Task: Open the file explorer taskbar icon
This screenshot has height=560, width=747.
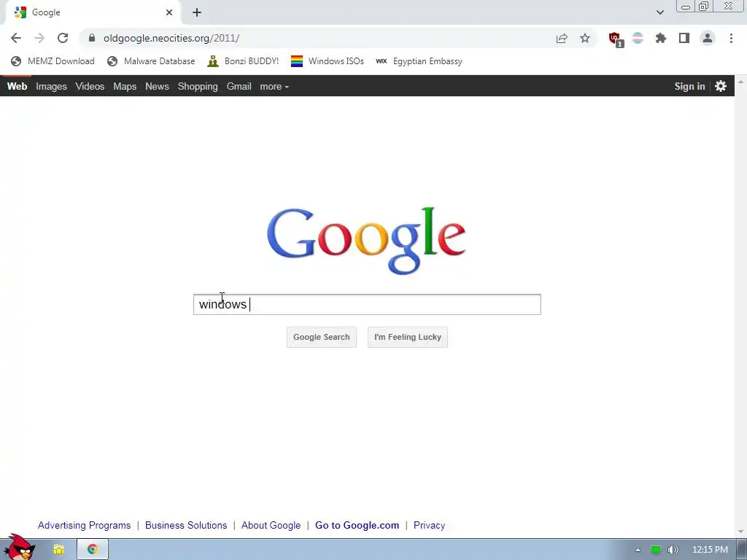Action: [x=58, y=550]
